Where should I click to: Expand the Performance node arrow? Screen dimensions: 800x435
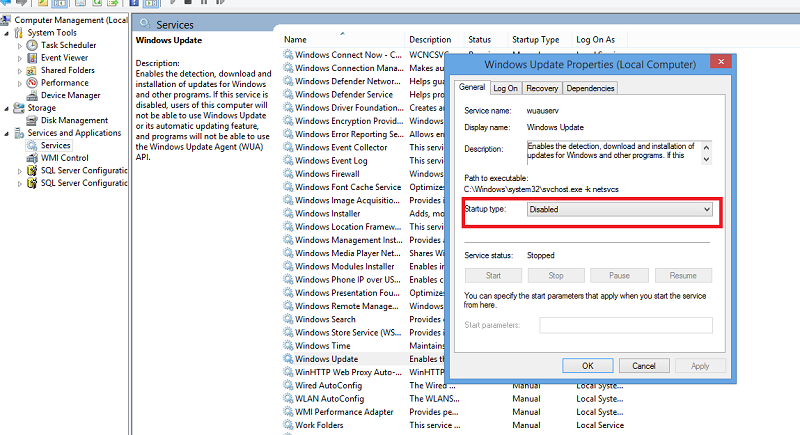(20, 83)
